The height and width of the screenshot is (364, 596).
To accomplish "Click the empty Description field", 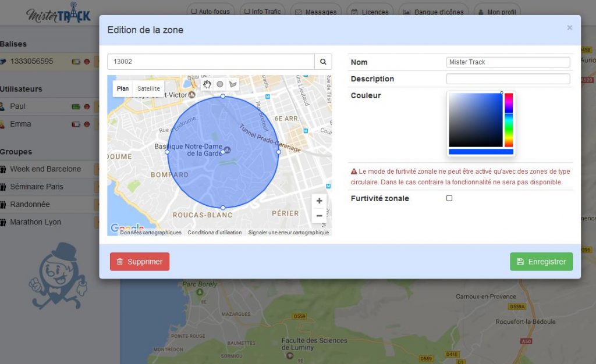I will click(508, 79).
